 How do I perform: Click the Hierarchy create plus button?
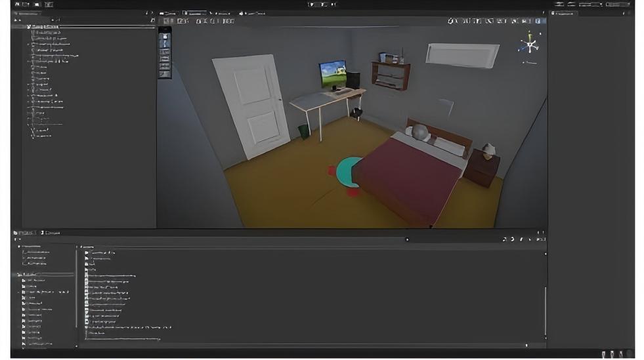point(16,20)
